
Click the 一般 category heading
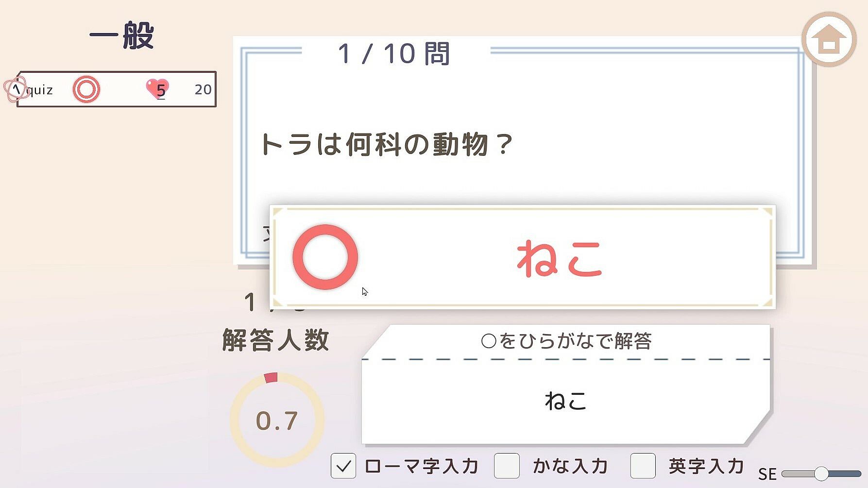tap(121, 35)
